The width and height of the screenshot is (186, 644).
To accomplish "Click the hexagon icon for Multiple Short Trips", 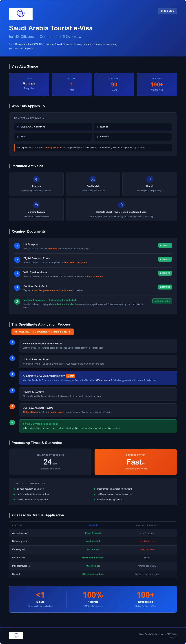I will (121, 205).
